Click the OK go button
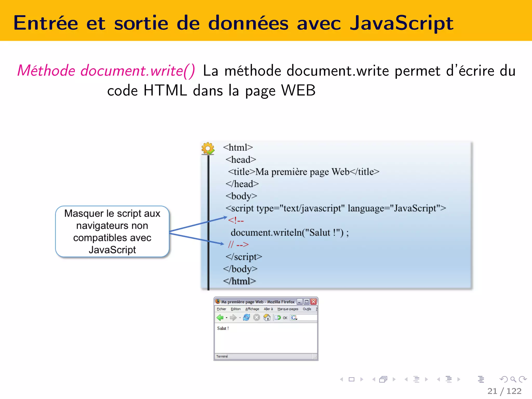This screenshot has width=532, height=399. coord(285,318)
